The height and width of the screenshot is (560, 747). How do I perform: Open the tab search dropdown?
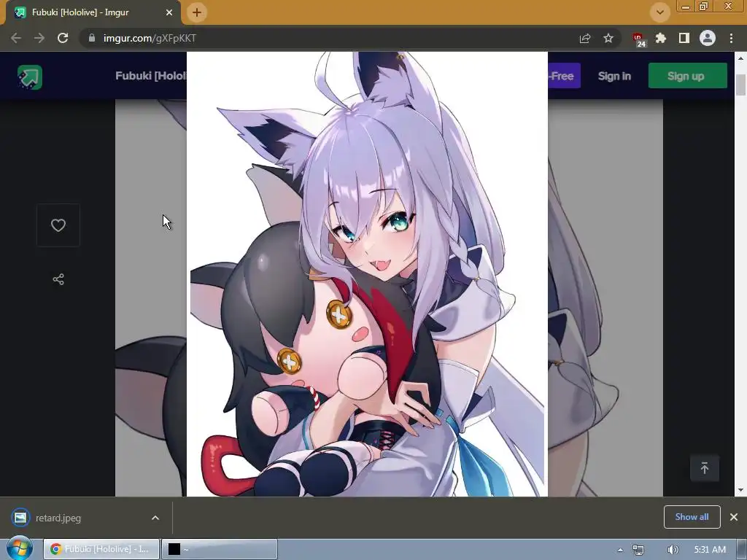click(x=659, y=12)
